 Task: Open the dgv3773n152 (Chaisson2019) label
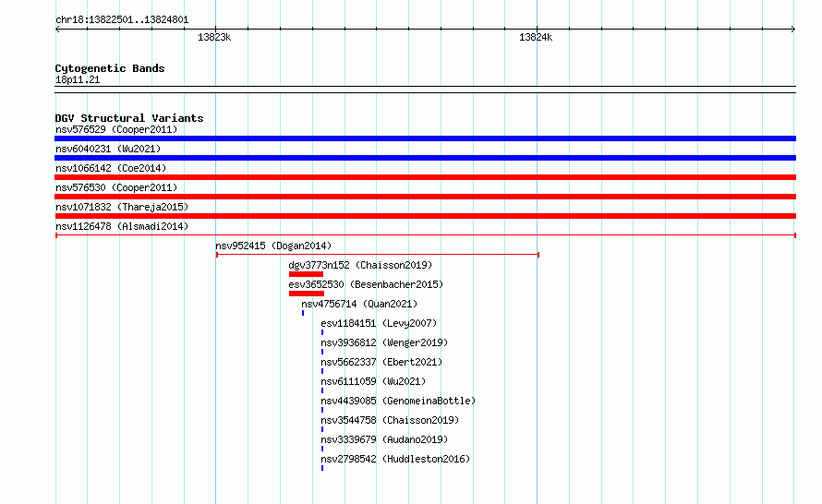point(360,265)
